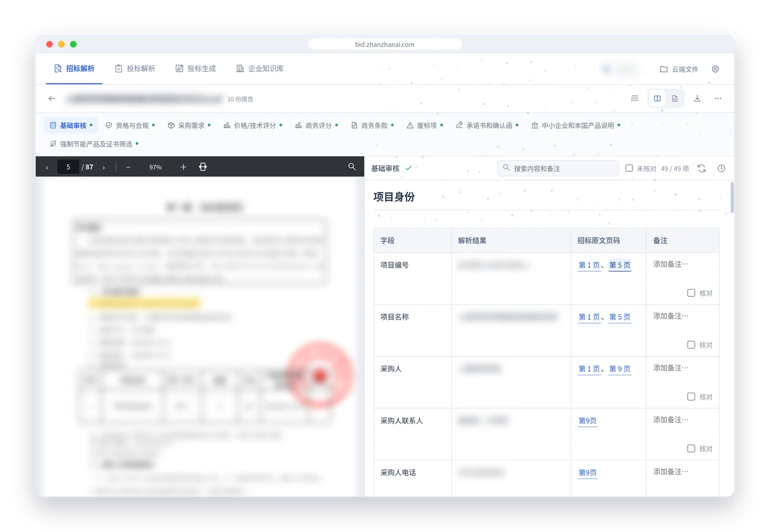Search within the PDF viewer
770x532 pixels.
352,166
